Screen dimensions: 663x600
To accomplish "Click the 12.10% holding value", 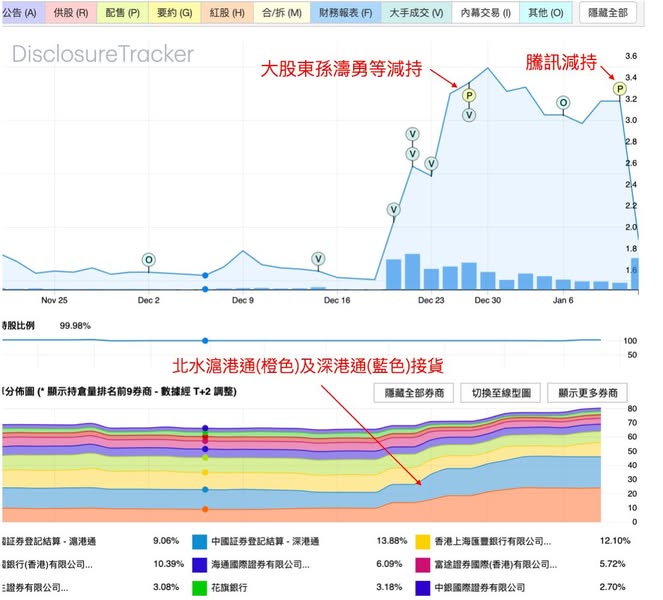I will tap(615, 541).
